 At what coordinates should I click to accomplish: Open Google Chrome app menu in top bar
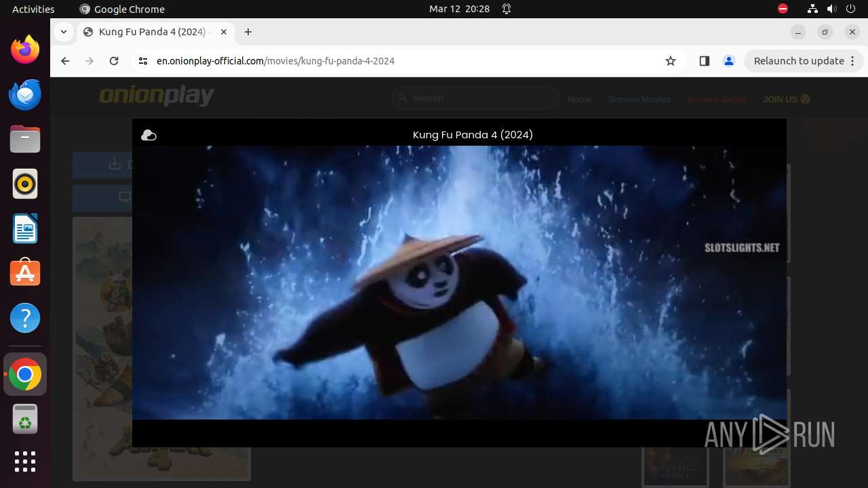[x=122, y=9]
